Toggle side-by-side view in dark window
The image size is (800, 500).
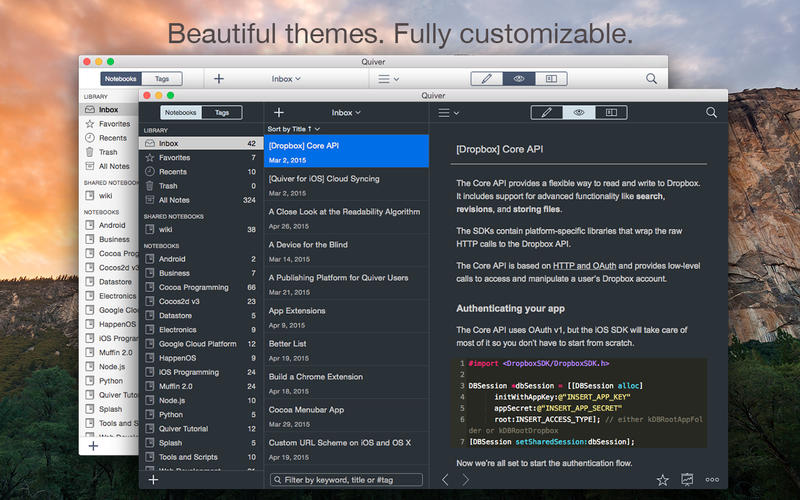coord(610,113)
